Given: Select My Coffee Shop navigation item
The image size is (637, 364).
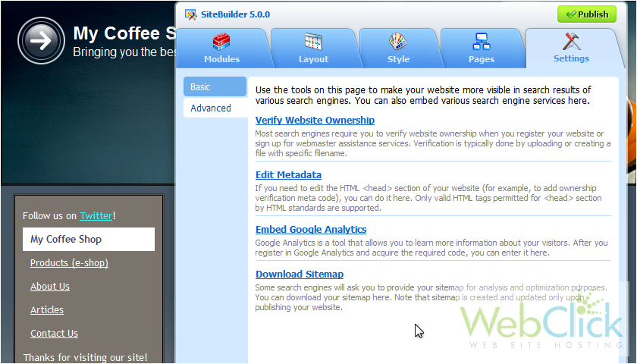Looking at the screenshot, I should (x=89, y=240).
